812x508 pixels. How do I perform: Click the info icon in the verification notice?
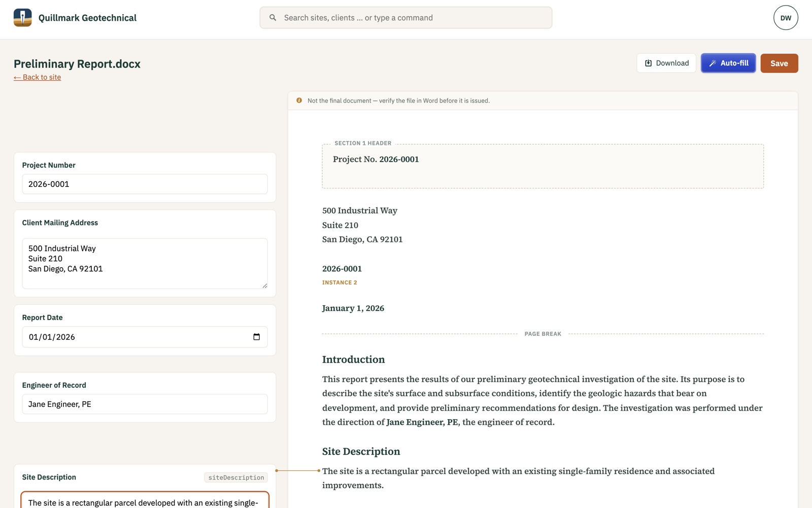(x=299, y=101)
